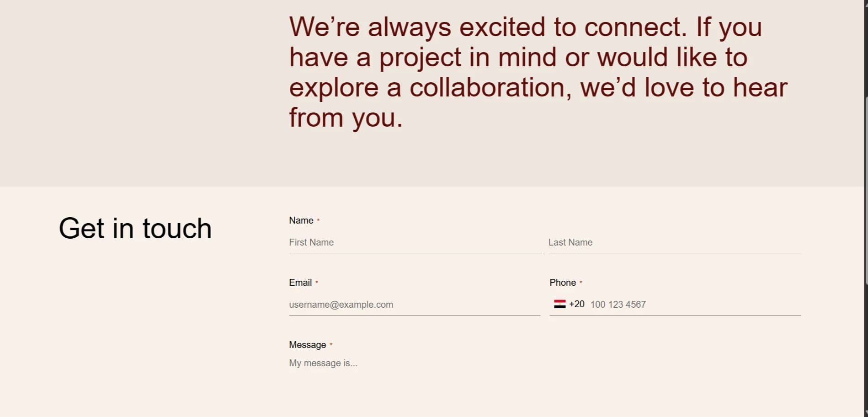The height and width of the screenshot is (417, 868).
Task: Focus the First Name input field
Action: 415,243
